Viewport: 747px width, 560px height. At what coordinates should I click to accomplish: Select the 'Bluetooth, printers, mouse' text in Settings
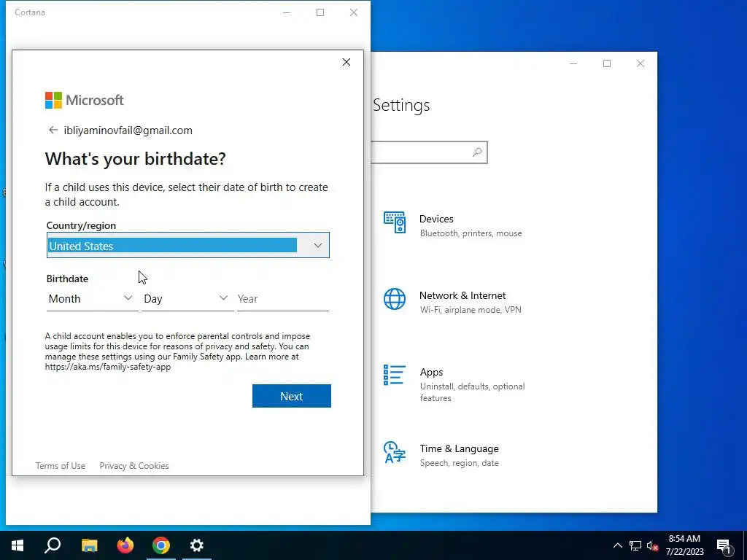tap(471, 233)
